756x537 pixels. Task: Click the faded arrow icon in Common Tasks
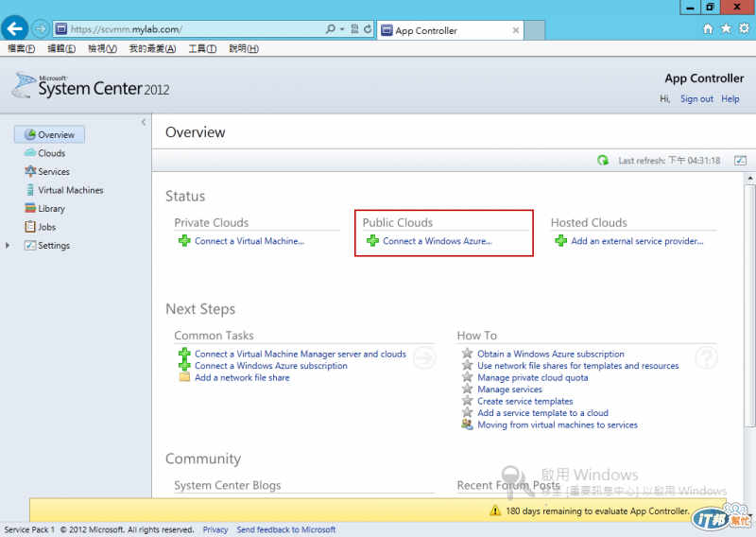[424, 358]
